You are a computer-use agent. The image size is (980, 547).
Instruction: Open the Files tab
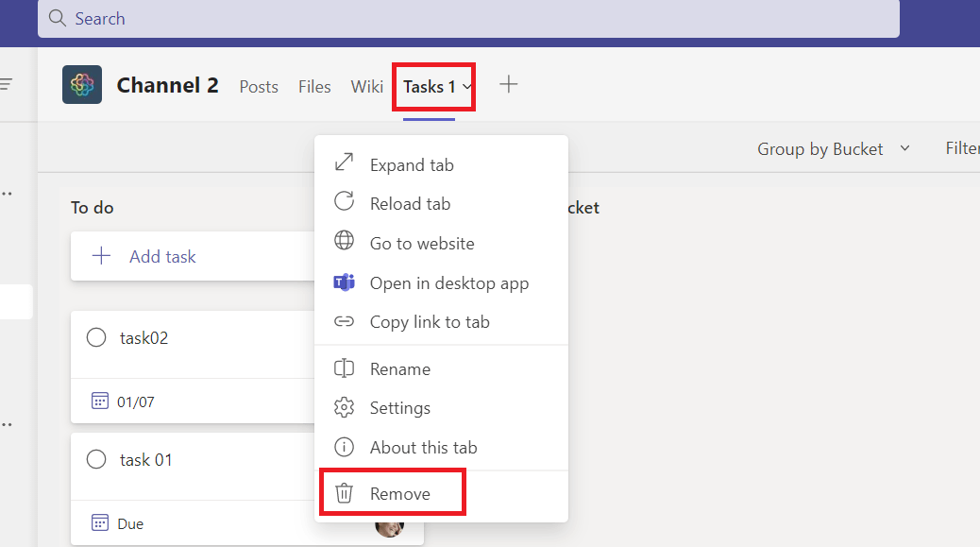point(314,87)
